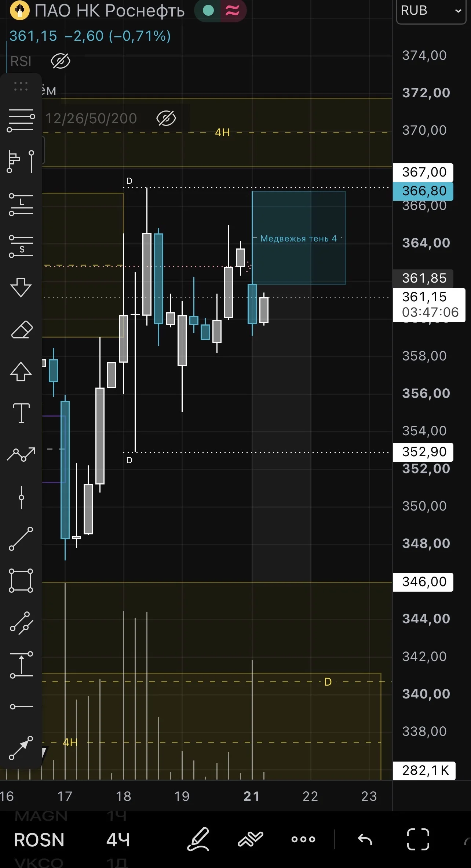Select the Медвежья тень 4 box label
This screenshot has width=471, height=868.
(299, 239)
